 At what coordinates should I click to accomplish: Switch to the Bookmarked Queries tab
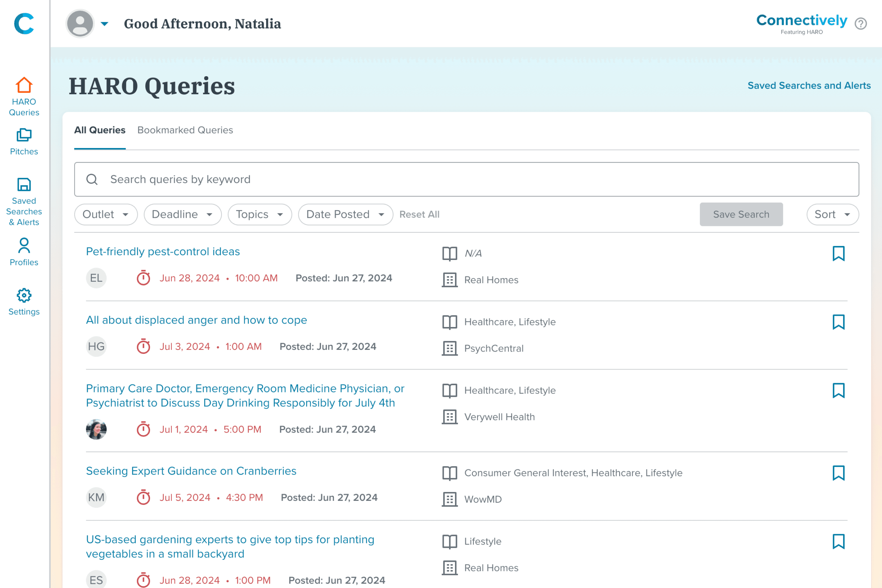click(x=185, y=130)
